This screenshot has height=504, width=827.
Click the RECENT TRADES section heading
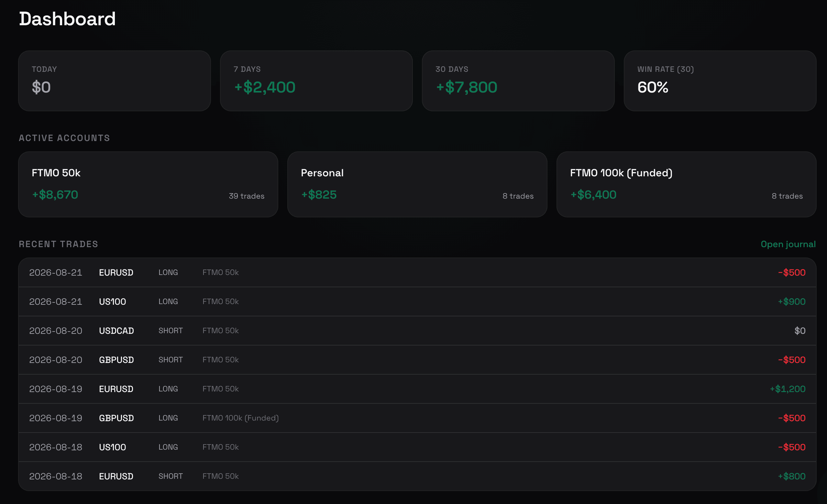point(58,244)
